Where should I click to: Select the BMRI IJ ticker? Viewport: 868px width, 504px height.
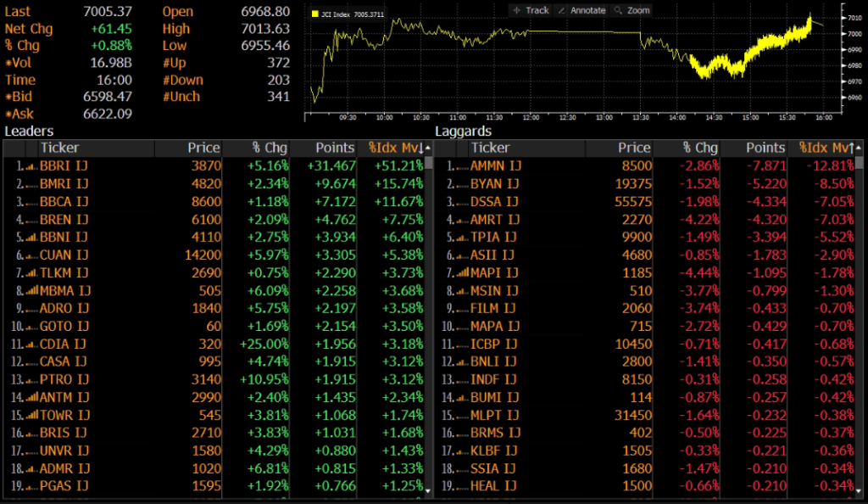[64, 184]
